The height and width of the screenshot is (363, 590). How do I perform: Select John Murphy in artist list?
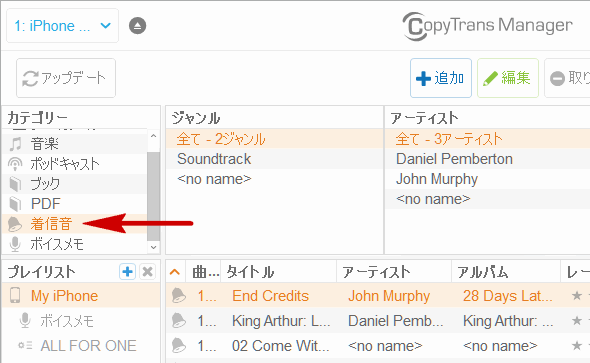488,179
